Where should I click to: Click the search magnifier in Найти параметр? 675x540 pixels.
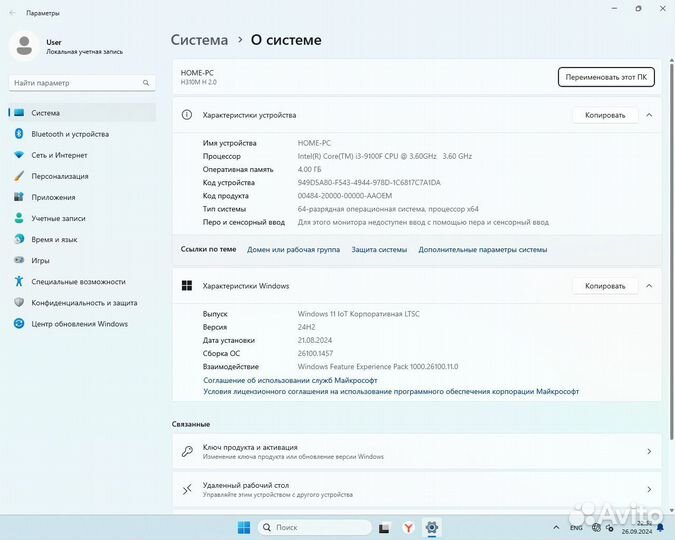146,83
